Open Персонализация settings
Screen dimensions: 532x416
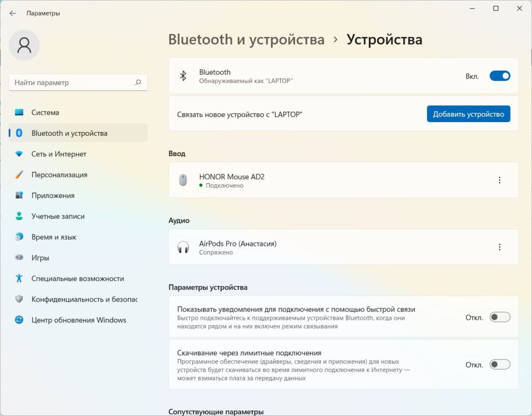78,175
